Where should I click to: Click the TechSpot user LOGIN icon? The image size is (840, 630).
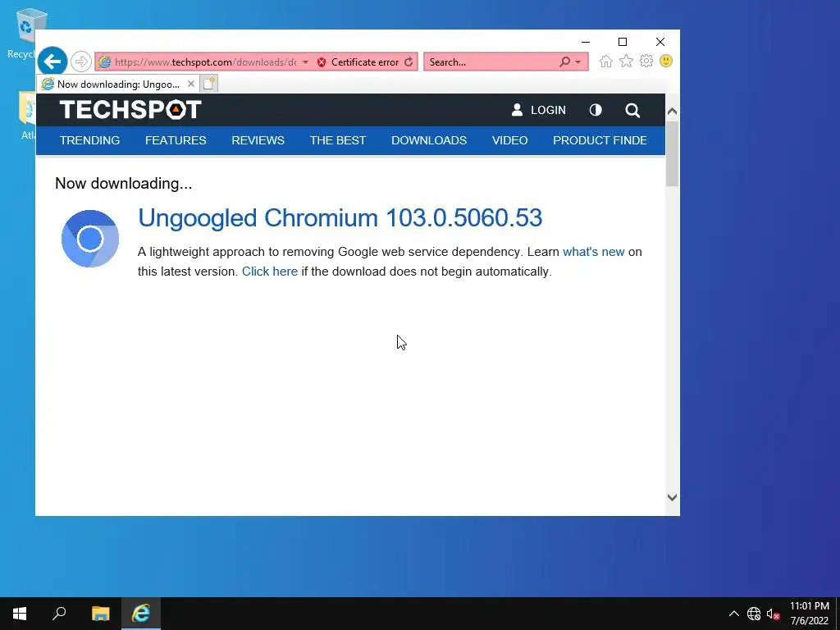pyautogui.click(x=517, y=110)
